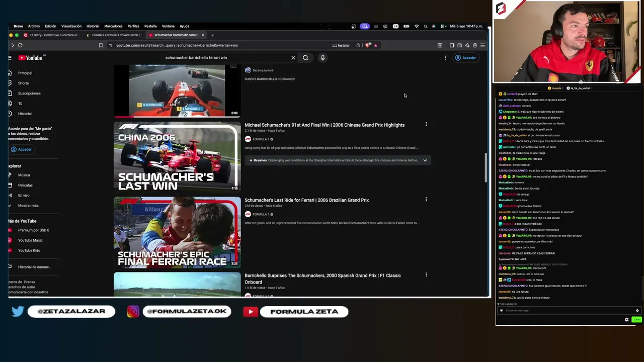Open Schumacher's Last Ride for Ferrari title

click(x=306, y=200)
